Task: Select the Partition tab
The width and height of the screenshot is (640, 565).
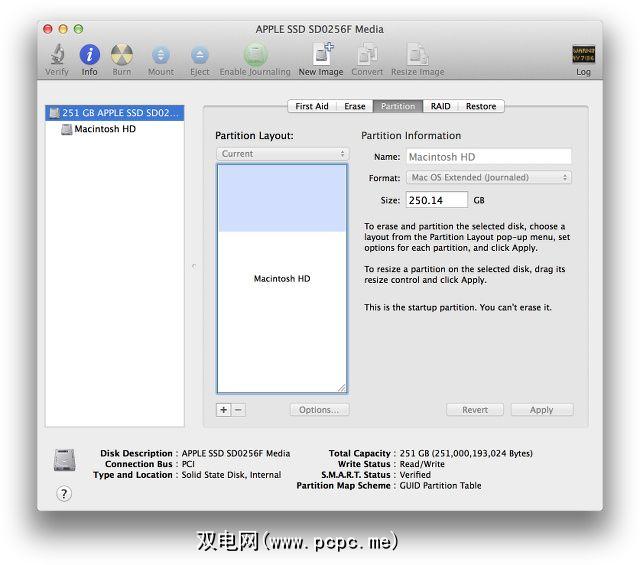Action: click(x=398, y=106)
